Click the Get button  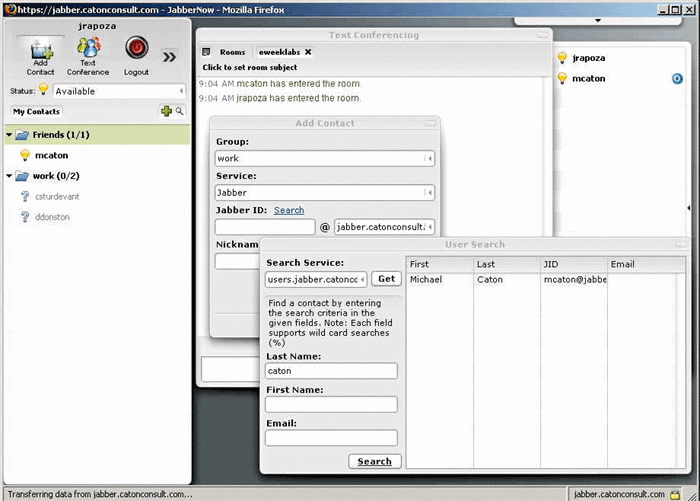click(x=386, y=279)
